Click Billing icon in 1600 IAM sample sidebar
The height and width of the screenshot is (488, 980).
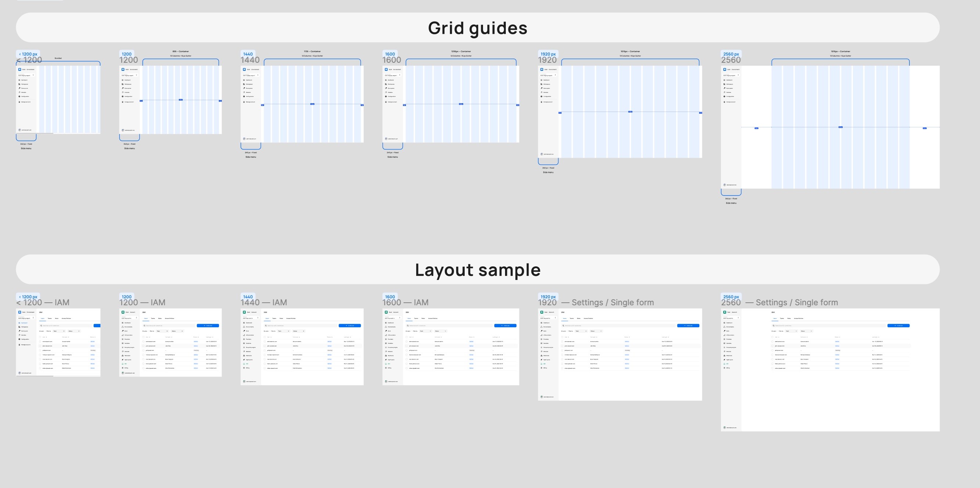click(x=386, y=368)
